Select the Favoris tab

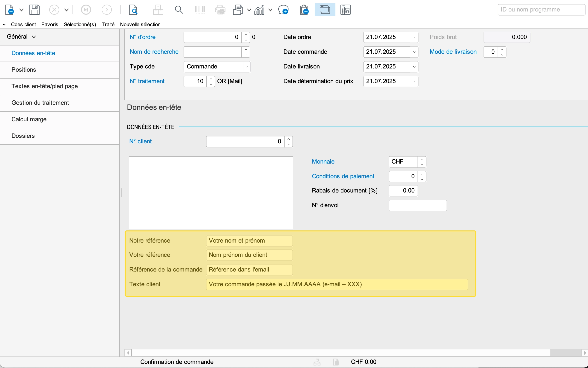(x=50, y=24)
